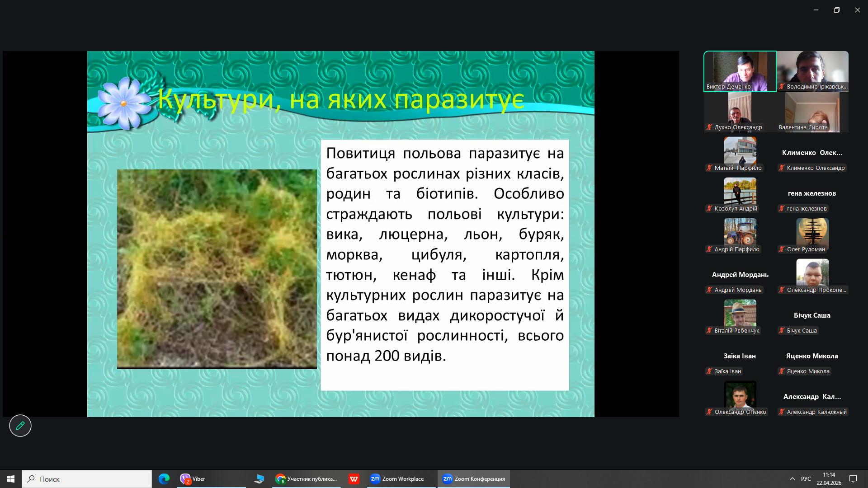868x488 pixels.
Task: Switch input language РУС indicator
Action: [x=806, y=479]
